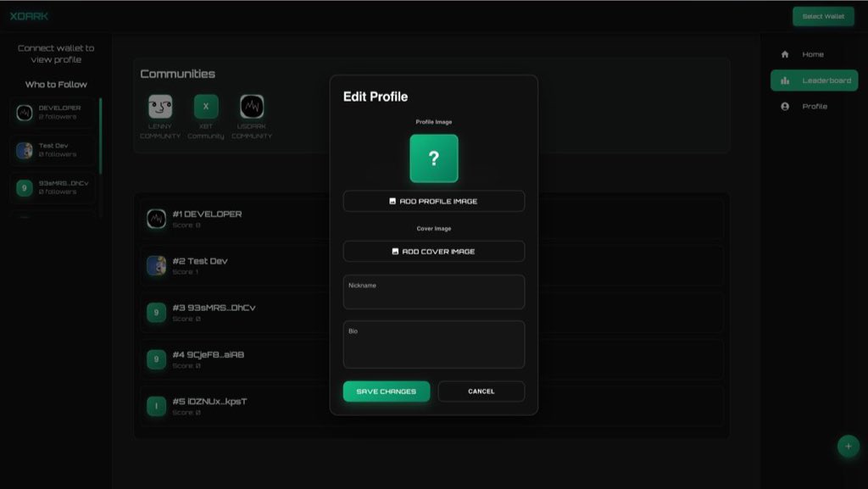
Task: Open Profile in the right sidebar
Action: (x=814, y=106)
